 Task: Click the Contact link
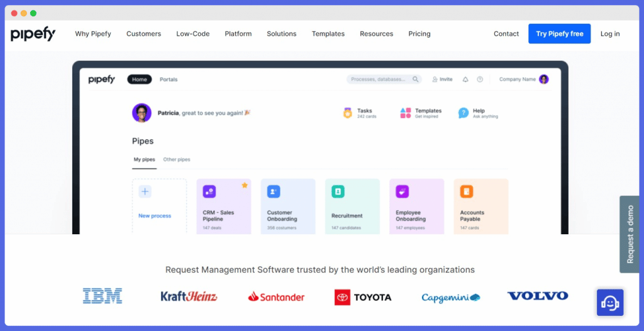coord(506,34)
